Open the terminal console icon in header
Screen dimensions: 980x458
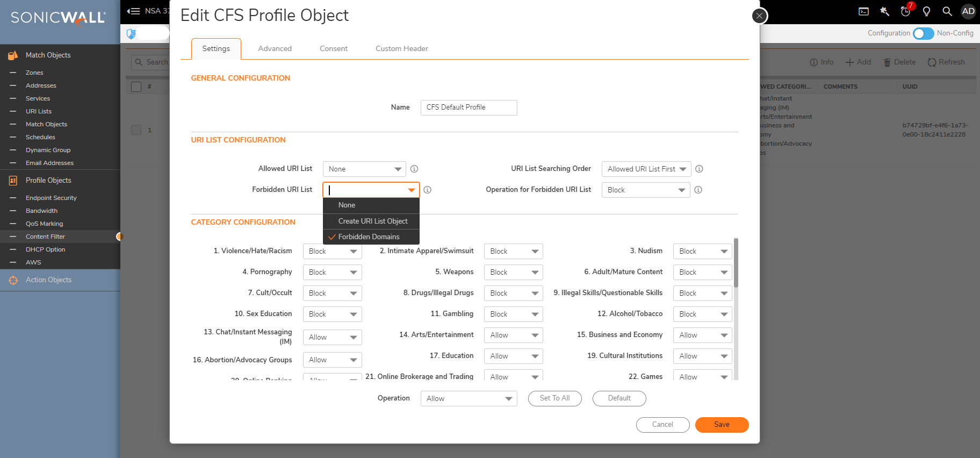[x=863, y=11]
